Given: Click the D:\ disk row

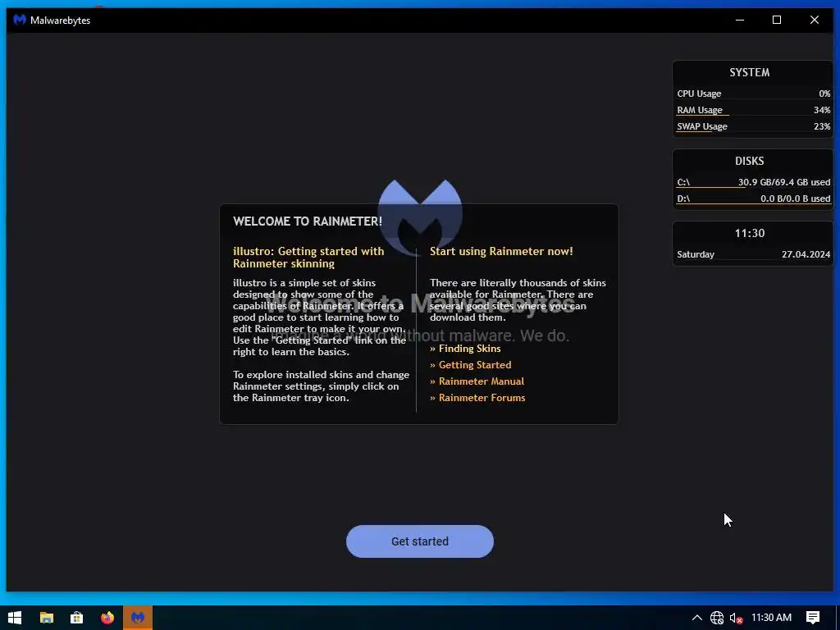Looking at the screenshot, I should (x=753, y=199).
